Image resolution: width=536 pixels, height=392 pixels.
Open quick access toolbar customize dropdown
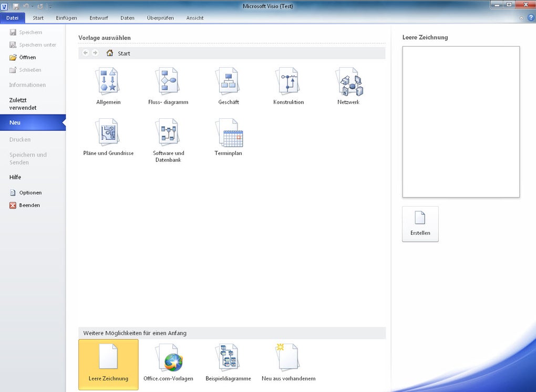pyautogui.click(x=49, y=6)
